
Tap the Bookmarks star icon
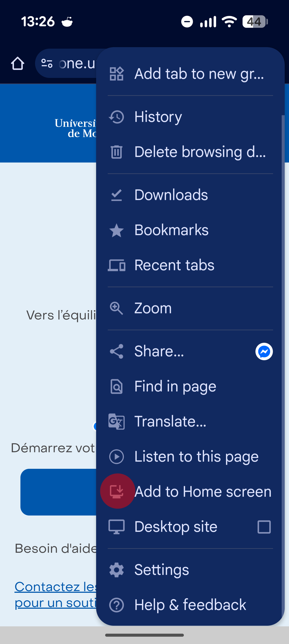click(116, 230)
